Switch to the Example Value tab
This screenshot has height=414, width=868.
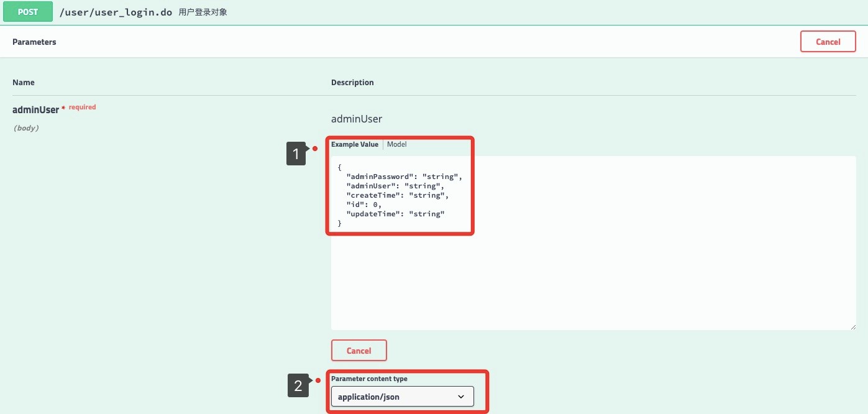click(354, 144)
